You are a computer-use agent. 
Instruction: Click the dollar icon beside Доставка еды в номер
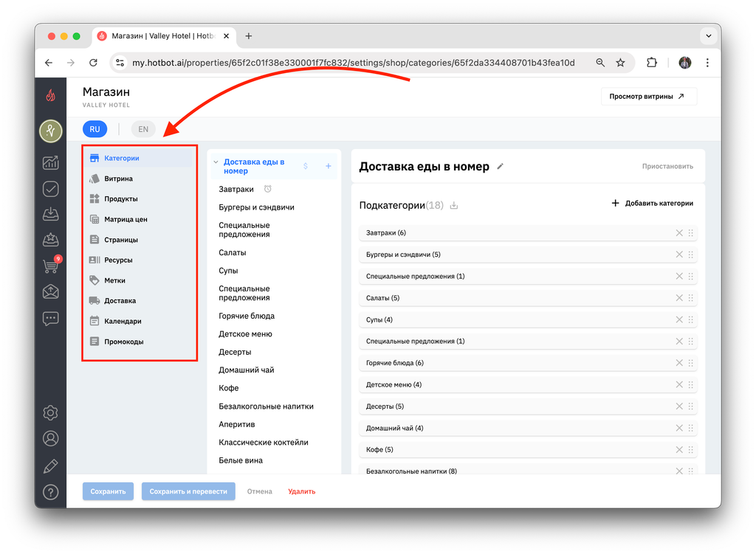pos(306,166)
